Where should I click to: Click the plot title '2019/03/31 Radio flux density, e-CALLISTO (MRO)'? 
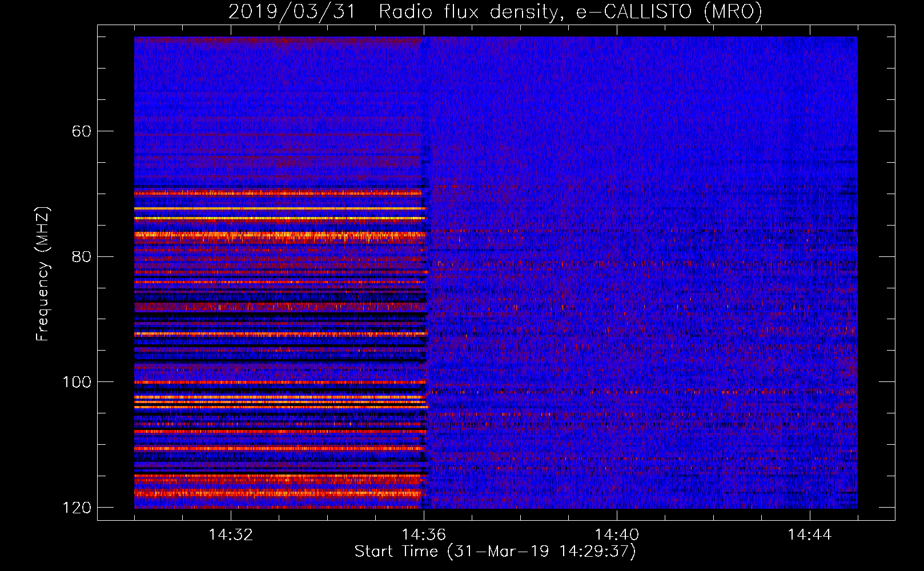pos(495,11)
